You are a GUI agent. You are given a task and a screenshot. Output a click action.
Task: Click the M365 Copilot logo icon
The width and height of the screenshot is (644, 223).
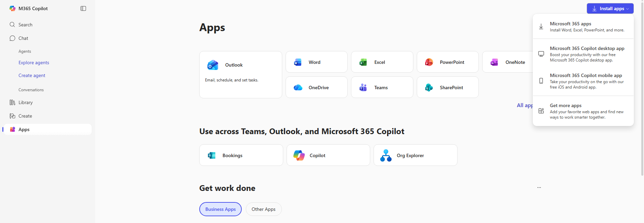[x=12, y=8]
